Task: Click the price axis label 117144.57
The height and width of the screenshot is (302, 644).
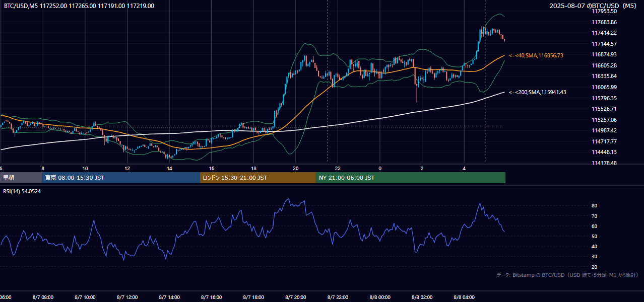Action: tap(604, 44)
